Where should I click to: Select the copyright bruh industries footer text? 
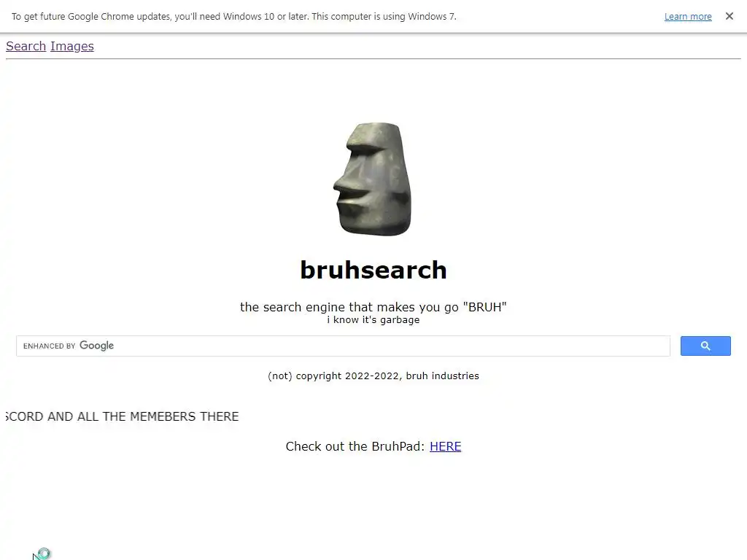[373, 376]
